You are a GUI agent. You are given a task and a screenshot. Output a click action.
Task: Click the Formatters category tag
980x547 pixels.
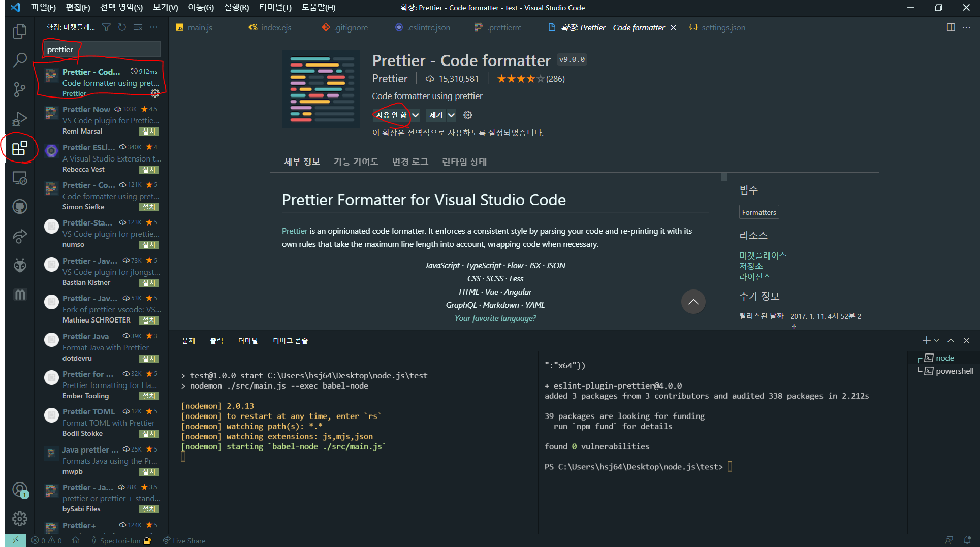click(x=759, y=212)
